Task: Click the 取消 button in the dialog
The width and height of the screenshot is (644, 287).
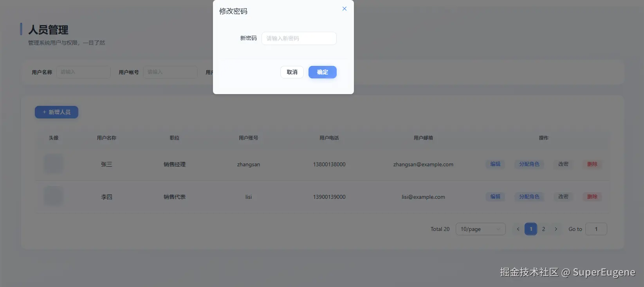Action: coord(292,72)
